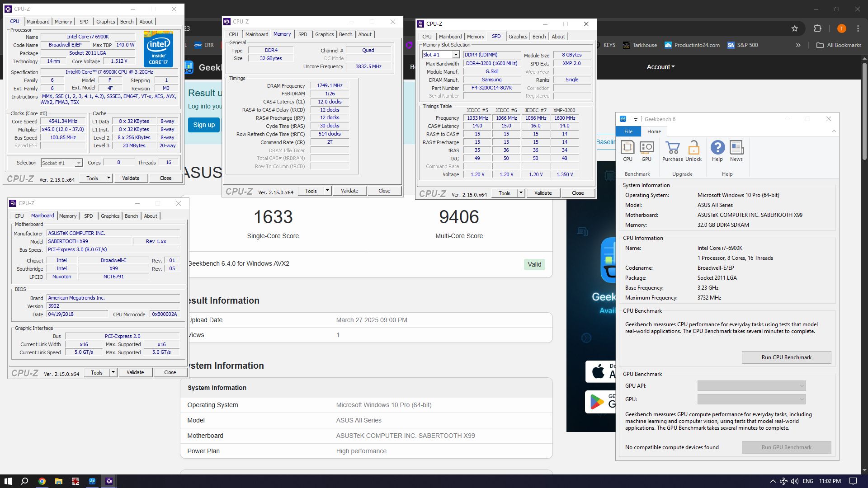Show hidden system tray icons
This screenshot has height=488, width=868.
773,481
